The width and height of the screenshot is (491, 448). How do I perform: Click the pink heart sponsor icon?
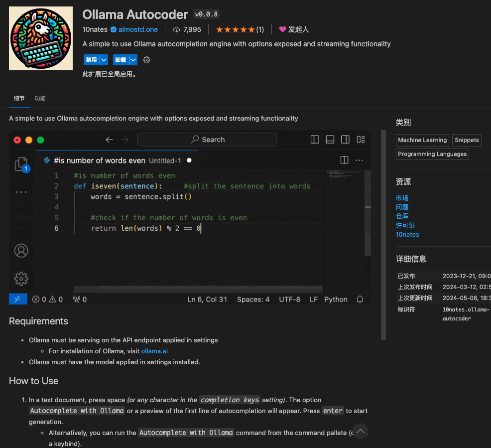[x=282, y=29]
